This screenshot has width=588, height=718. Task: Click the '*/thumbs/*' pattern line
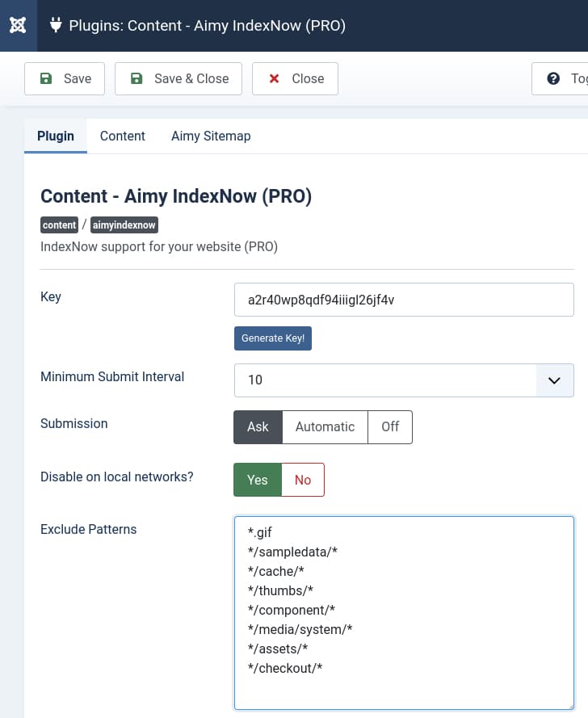[x=280, y=590]
